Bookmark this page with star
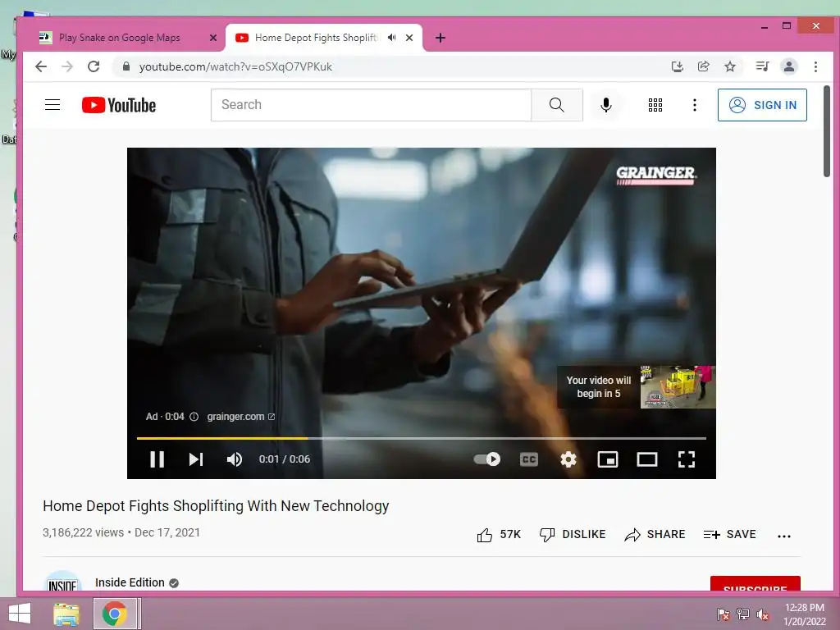This screenshot has height=630, width=840. [729, 66]
